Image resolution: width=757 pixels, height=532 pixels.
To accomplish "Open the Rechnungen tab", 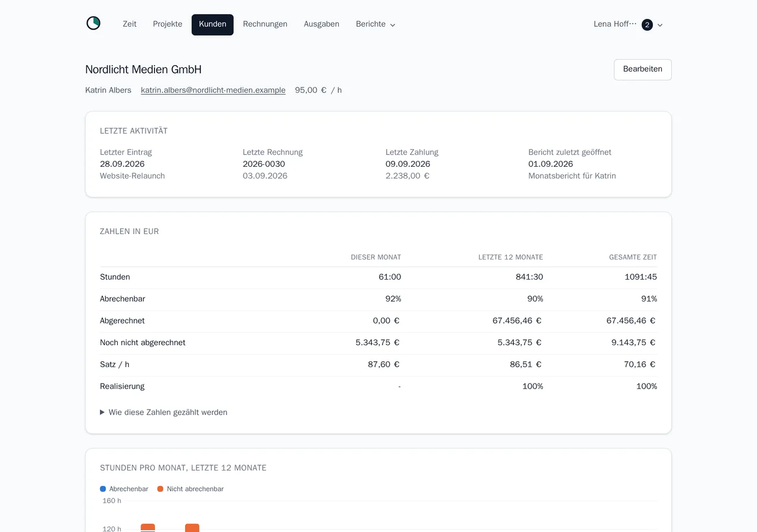I will pyautogui.click(x=265, y=24).
